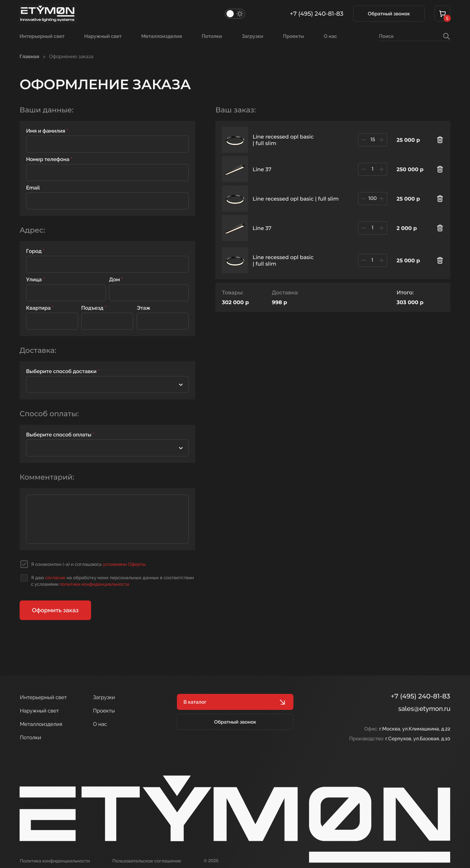
Task: Focus the Улица field
Action: click(66, 292)
